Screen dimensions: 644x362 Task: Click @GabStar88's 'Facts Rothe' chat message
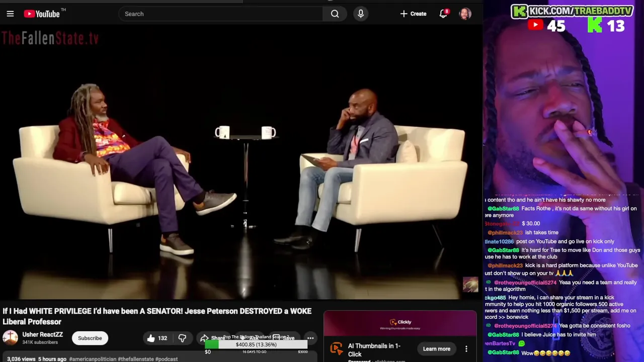pos(562,212)
